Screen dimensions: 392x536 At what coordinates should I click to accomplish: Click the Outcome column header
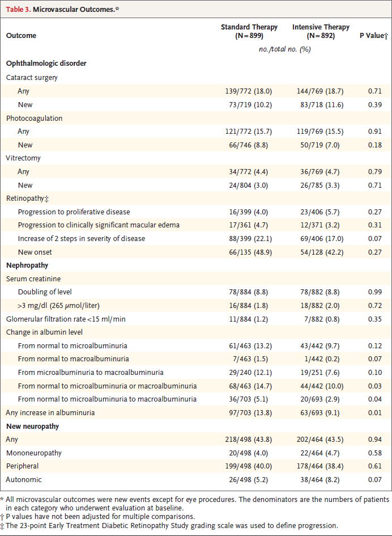pyautogui.click(x=21, y=36)
